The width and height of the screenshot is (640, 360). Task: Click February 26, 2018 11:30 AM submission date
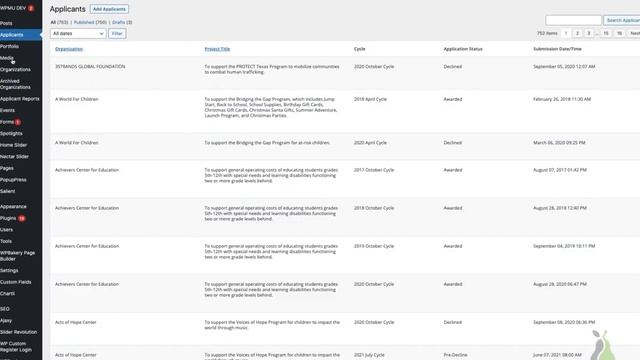click(562, 99)
